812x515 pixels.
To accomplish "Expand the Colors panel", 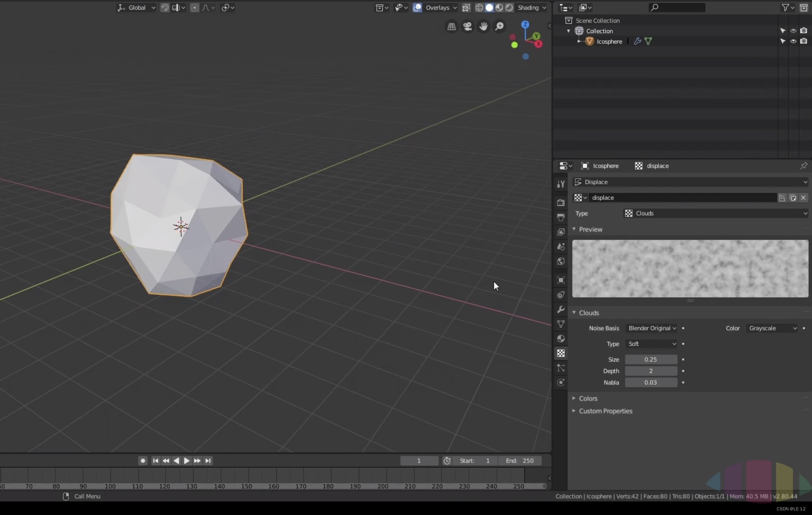I will pyautogui.click(x=588, y=398).
